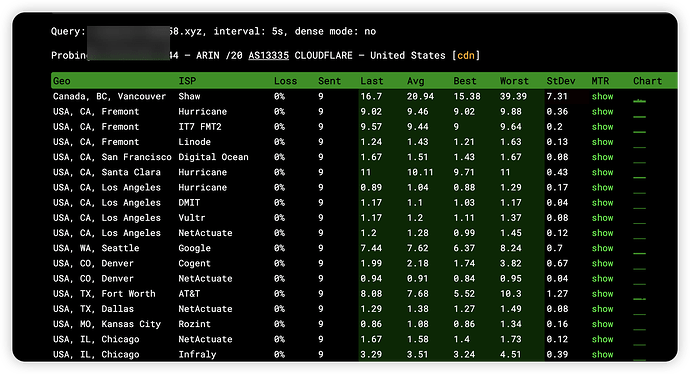Click the AT&T ISP cell
The height and width of the screenshot is (374, 690).
point(189,293)
